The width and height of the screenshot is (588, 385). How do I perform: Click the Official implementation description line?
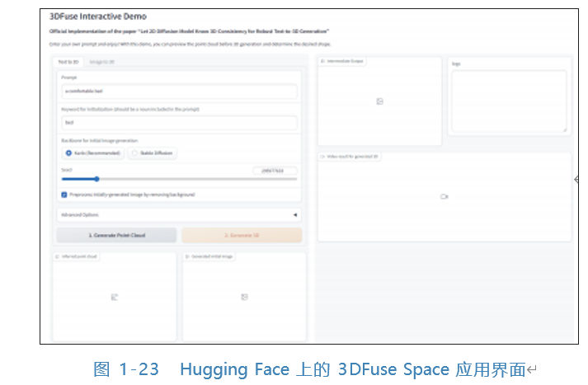click(189, 31)
